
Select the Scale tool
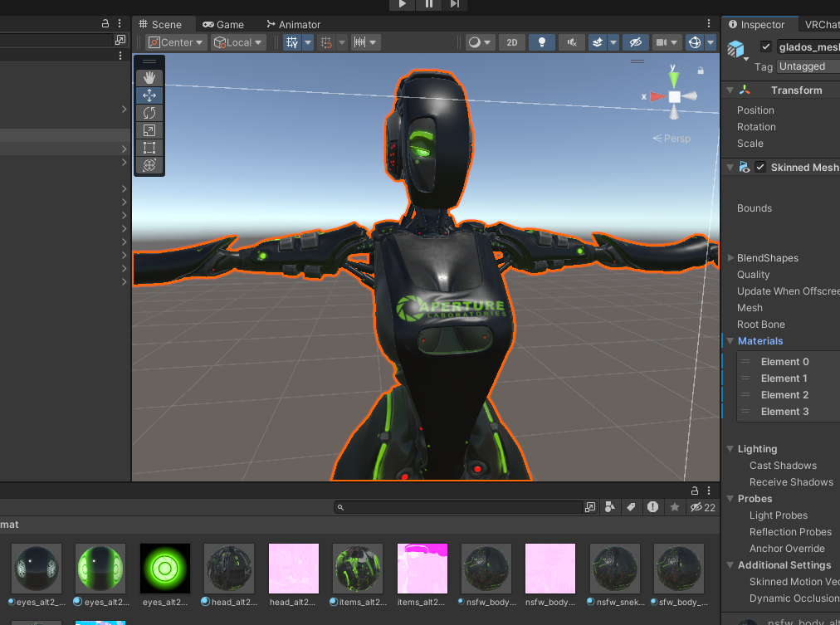pos(149,130)
